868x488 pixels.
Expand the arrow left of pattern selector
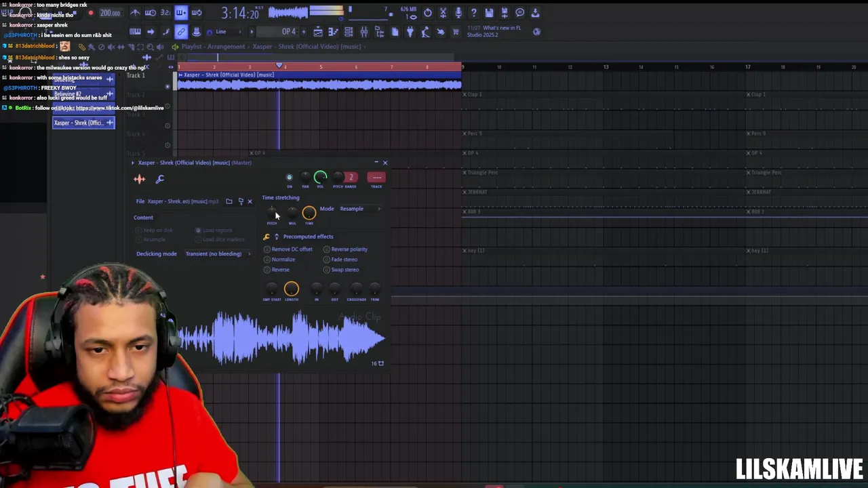coord(252,32)
